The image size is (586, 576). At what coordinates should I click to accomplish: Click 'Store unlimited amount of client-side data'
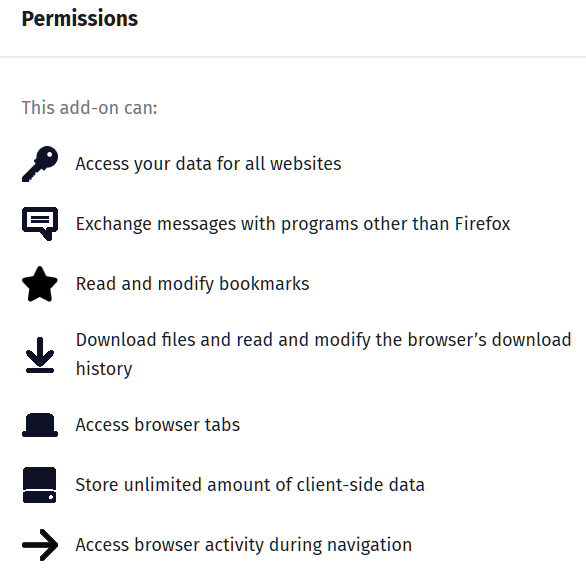250,485
